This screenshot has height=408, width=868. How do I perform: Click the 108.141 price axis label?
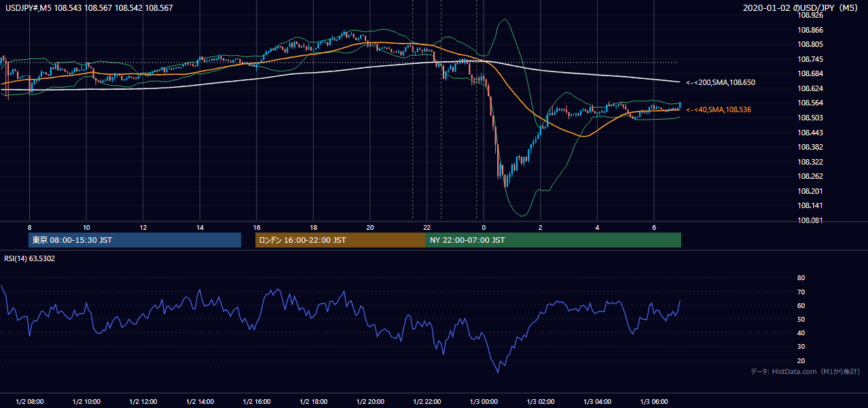click(x=810, y=205)
